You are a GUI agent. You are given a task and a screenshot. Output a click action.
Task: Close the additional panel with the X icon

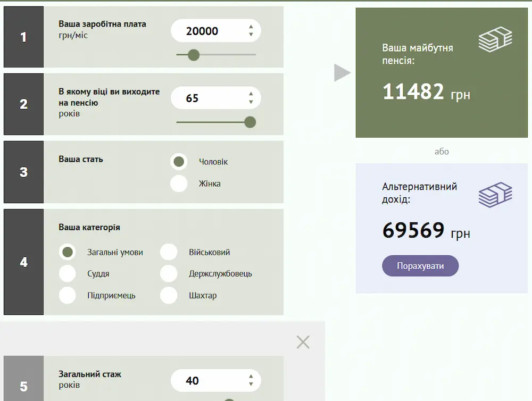pyautogui.click(x=303, y=342)
